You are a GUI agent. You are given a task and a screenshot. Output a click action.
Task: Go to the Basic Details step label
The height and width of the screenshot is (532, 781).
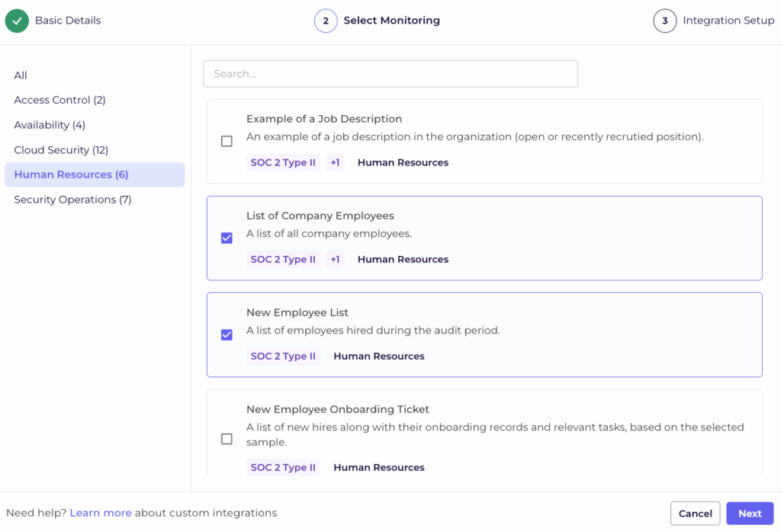coord(68,21)
